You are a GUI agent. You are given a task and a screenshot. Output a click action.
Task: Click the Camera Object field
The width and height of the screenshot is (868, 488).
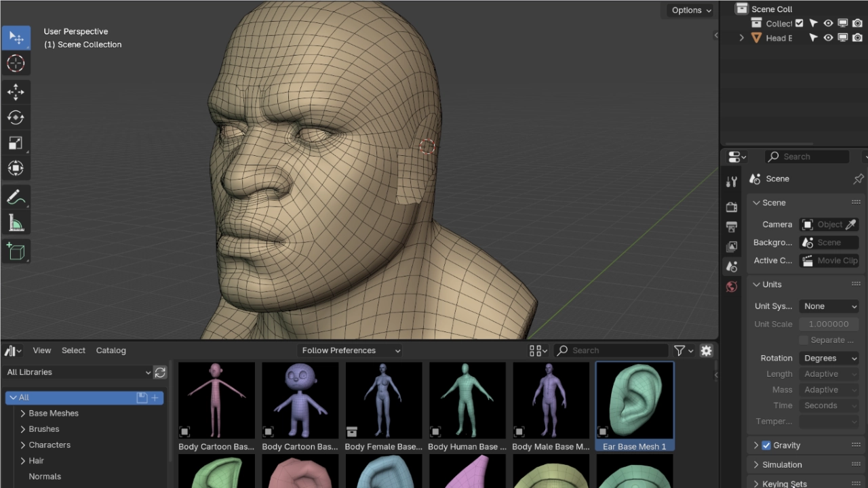[829, 224]
